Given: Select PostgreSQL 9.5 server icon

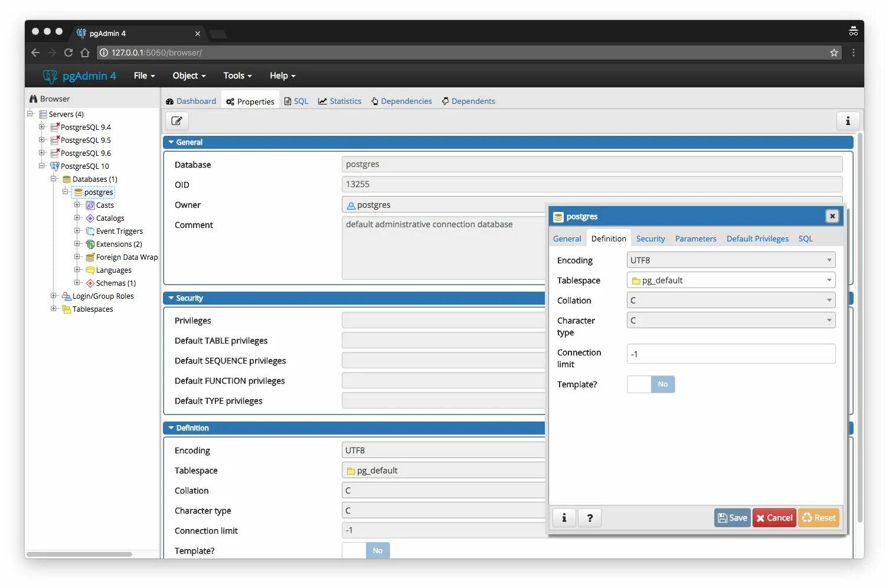Looking at the screenshot, I should pos(55,140).
